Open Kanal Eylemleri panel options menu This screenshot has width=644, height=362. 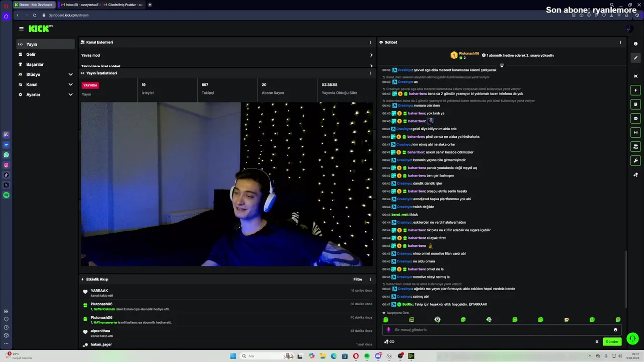pos(370,42)
